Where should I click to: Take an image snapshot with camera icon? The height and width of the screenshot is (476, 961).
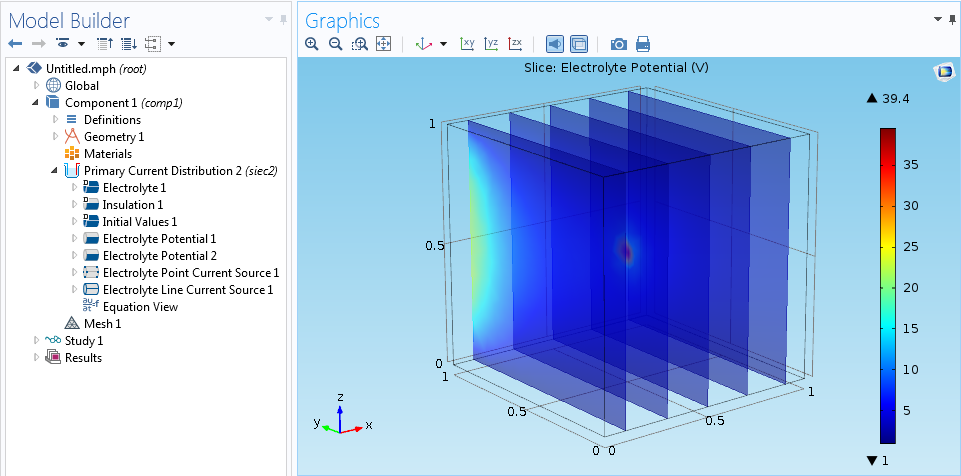[619, 44]
